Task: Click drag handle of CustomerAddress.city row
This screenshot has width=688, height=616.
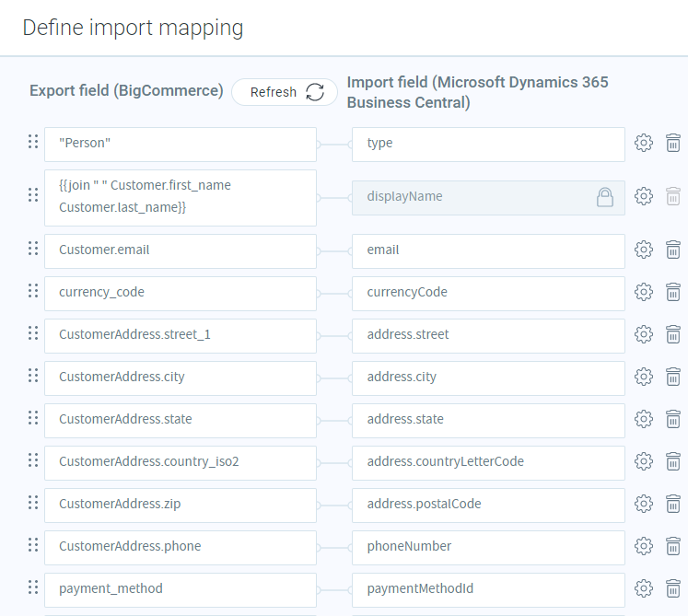Action: (x=33, y=375)
